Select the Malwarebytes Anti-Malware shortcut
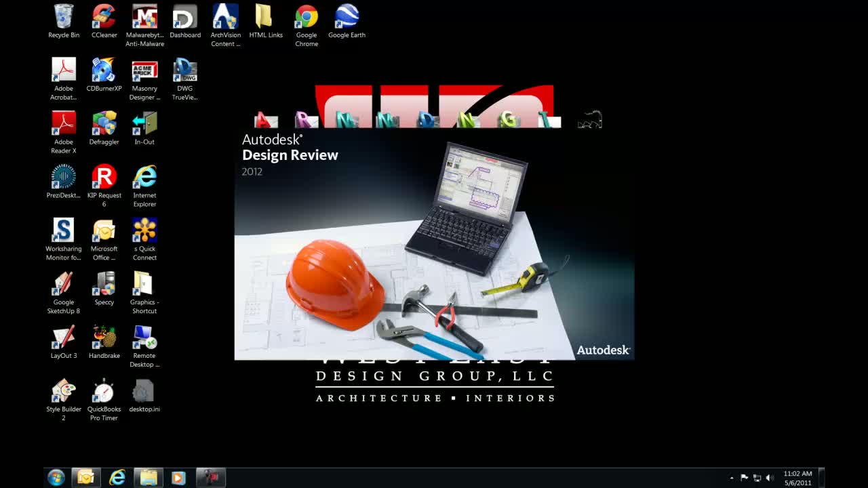The width and height of the screenshot is (868, 488). click(144, 26)
